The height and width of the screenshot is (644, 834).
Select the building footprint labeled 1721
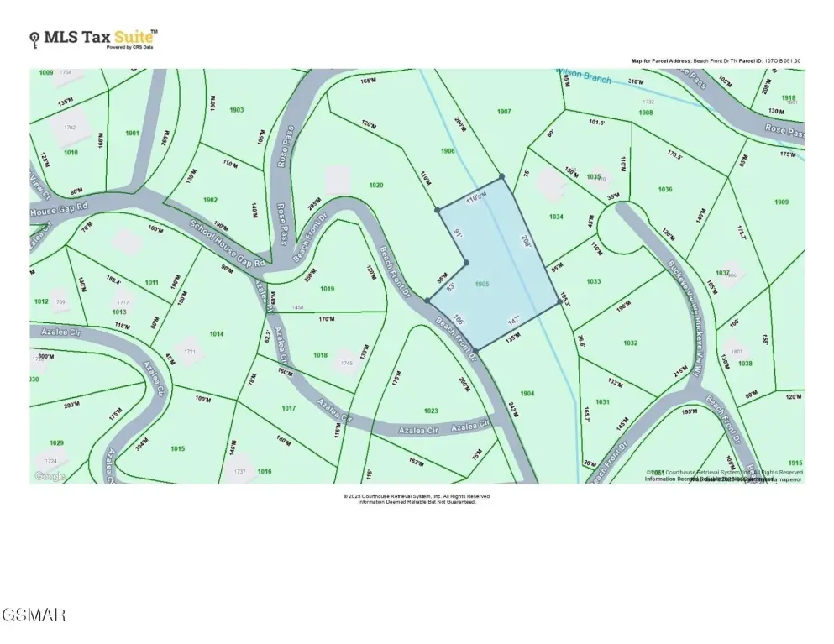(x=190, y=351)
